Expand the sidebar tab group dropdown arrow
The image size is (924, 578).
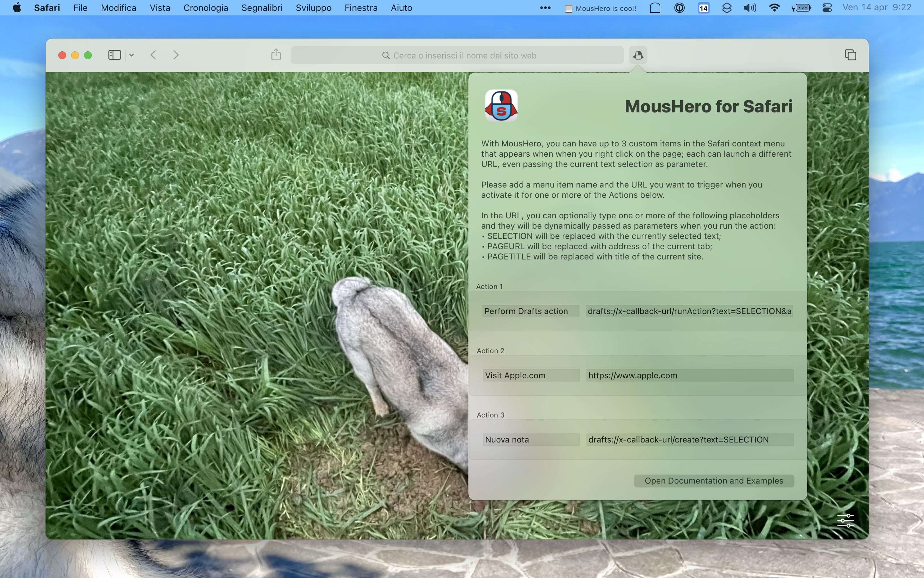pyautogui.click(x=131, y=55)
